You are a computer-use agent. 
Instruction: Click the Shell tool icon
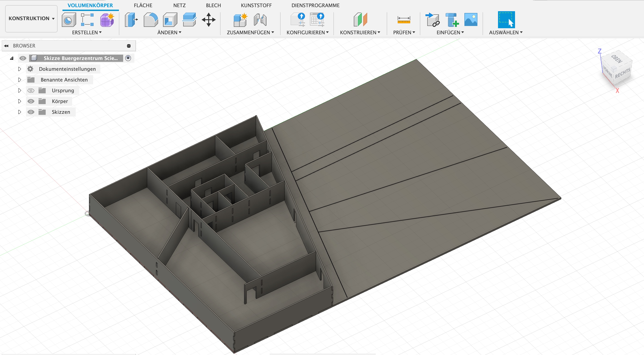click(x=170, y=20)
